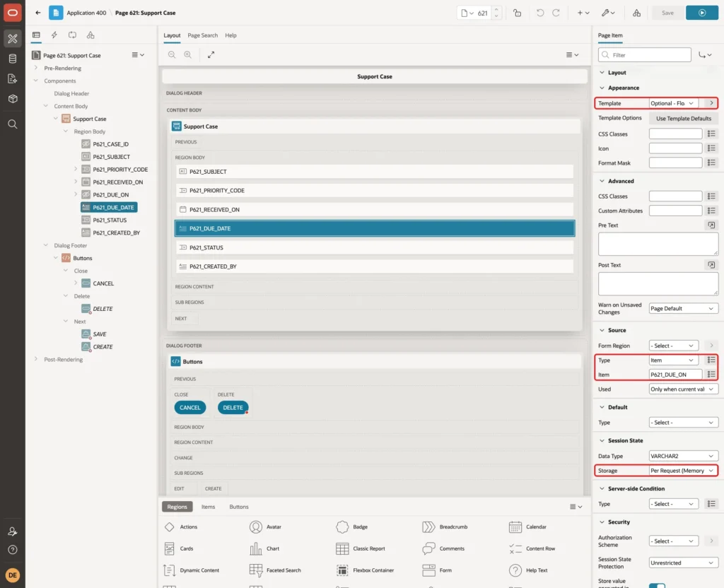Go to Template with arrow button
The height and width of the screenshot is (588, 724).
click(x=711, y=103)
